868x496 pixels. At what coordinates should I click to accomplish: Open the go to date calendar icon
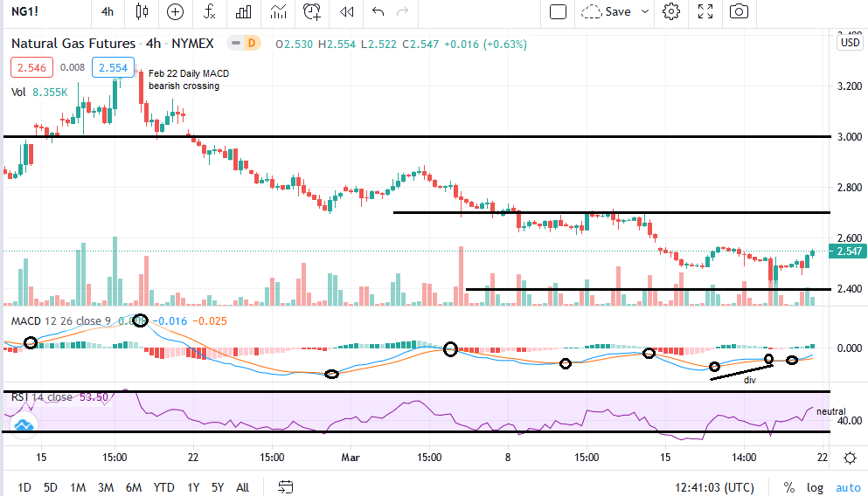[x=285, y=486]
